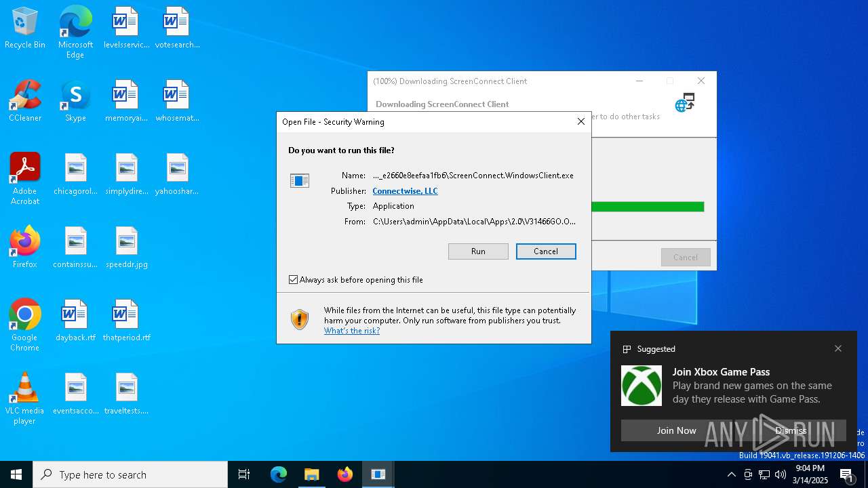Select the votesearch... Word document icon

tap(177, 28)
